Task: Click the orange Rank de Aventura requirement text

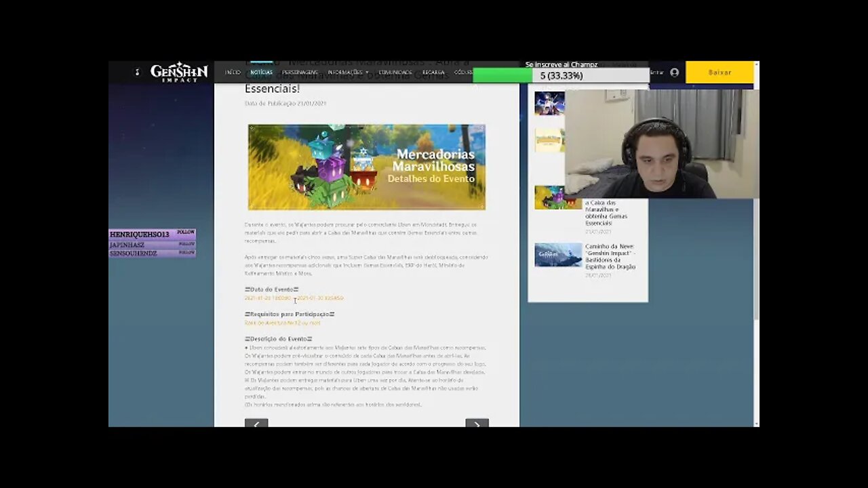Action: (282, 323)
